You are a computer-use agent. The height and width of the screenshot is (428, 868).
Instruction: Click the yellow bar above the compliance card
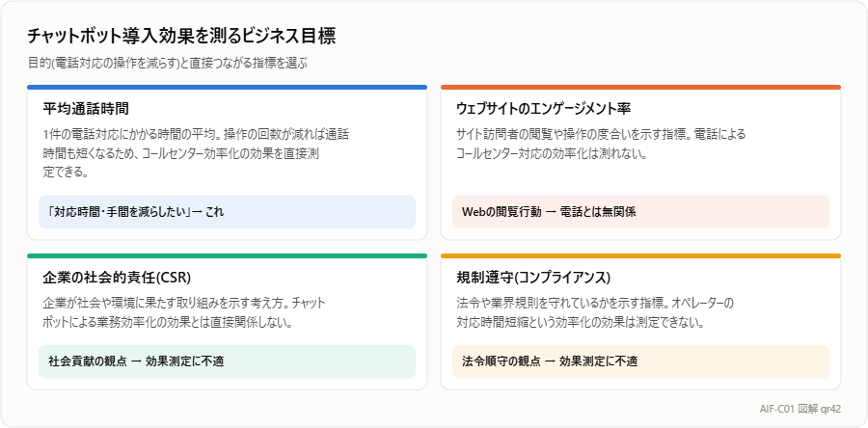click(640, 256)
